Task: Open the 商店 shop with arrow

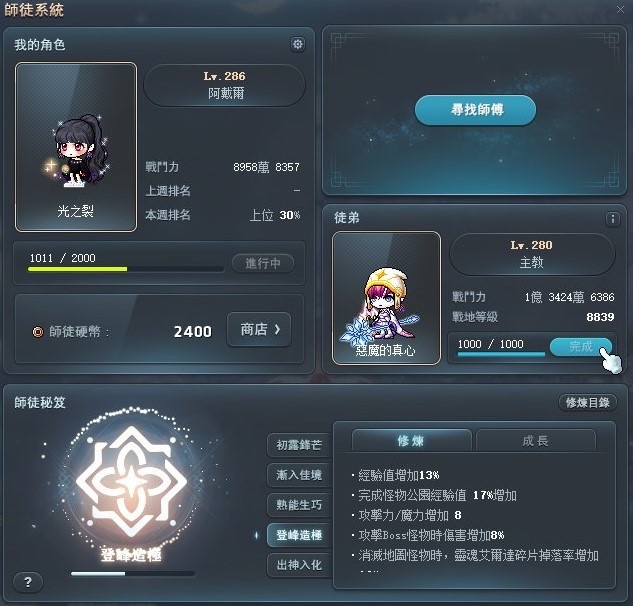Action: coord(259,329)
